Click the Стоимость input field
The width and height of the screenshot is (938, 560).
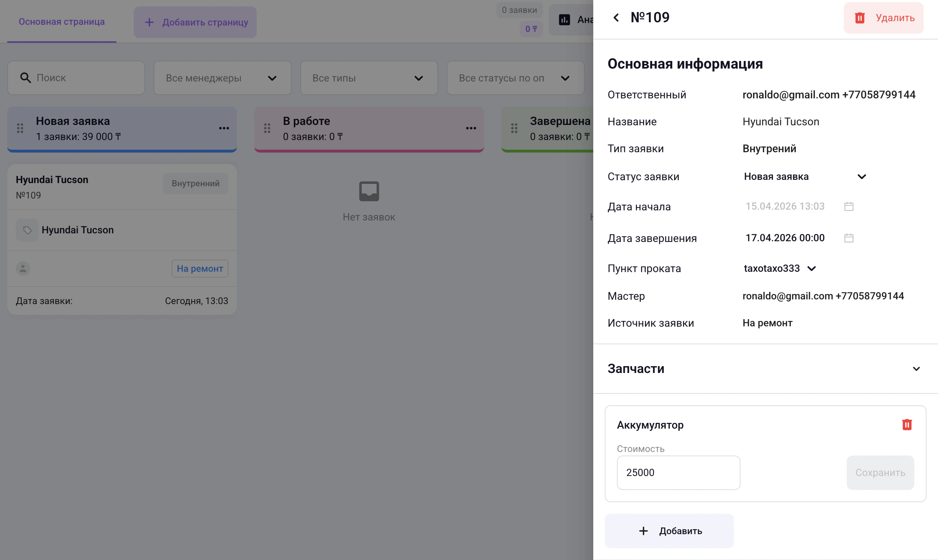678,472
